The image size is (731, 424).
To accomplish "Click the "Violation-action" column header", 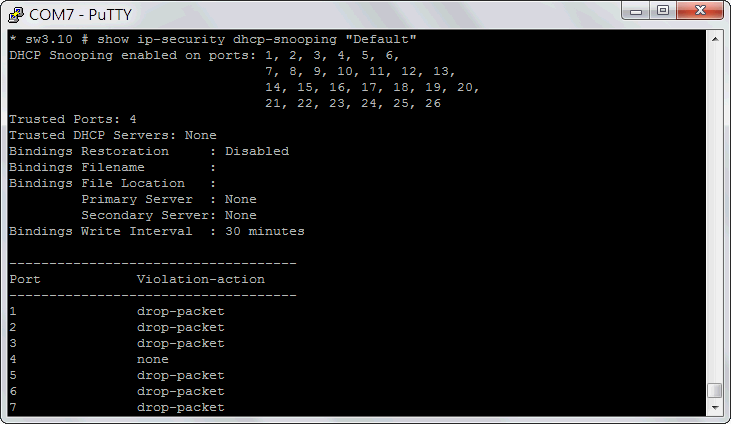I will click(x=200, y=279).
